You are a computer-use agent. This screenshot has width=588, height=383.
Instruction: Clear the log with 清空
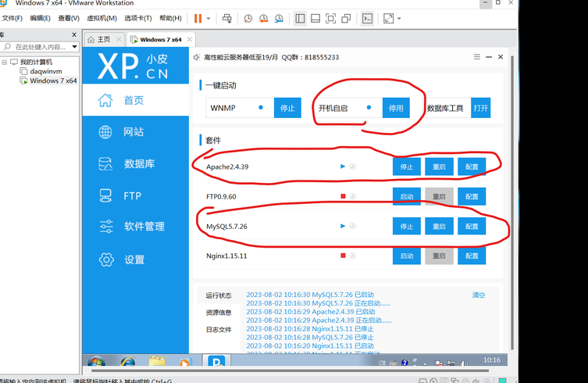[x=479, y=295]
